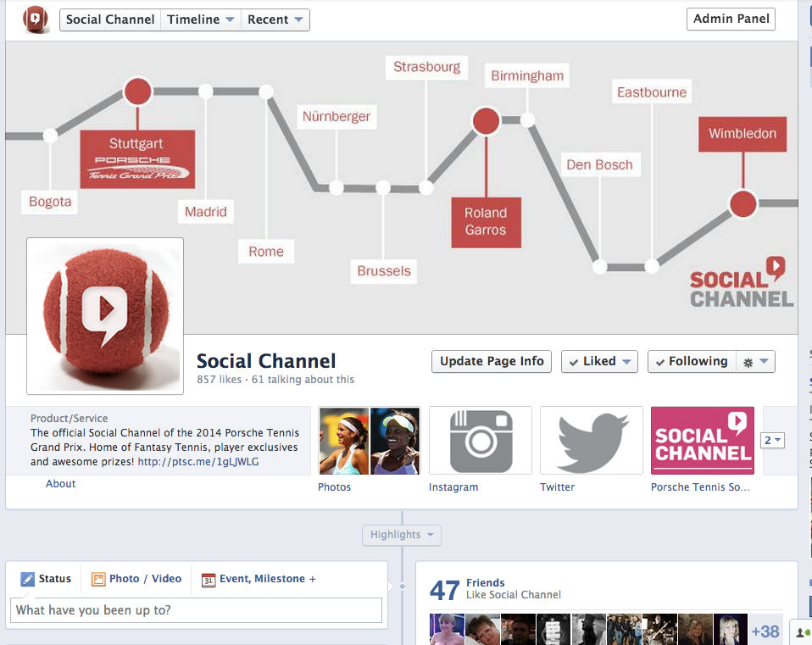Viewport: 812px width, 645px height.
Task: Click the Status pencil icon
Action: [27, 579]
